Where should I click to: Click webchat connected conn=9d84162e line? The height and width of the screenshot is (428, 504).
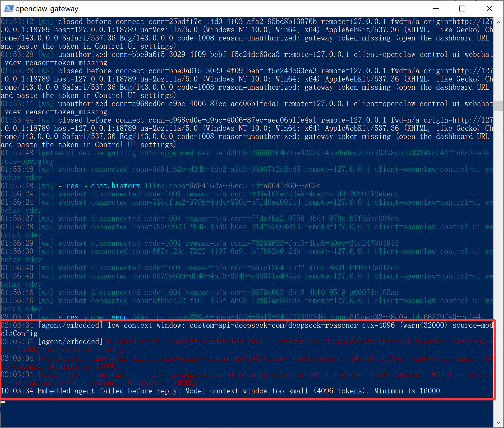(247, 173)
